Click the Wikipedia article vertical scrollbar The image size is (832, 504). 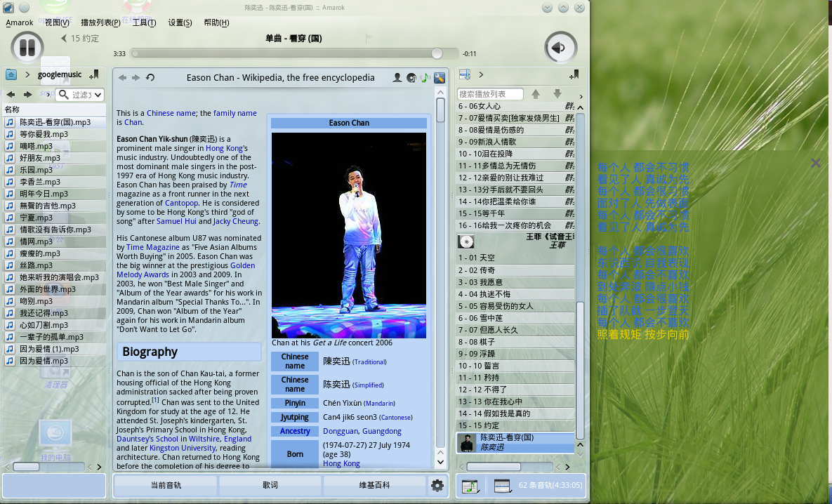click(x=440, y=110)
